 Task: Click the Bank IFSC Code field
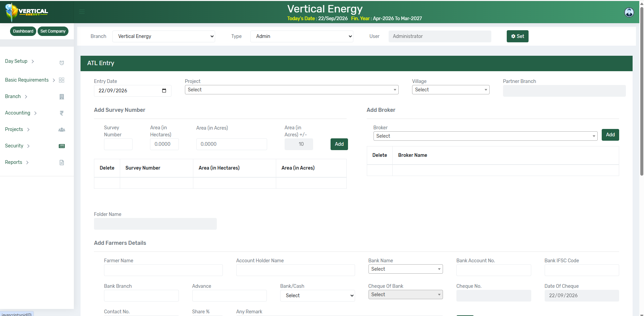tap(582, 270)
